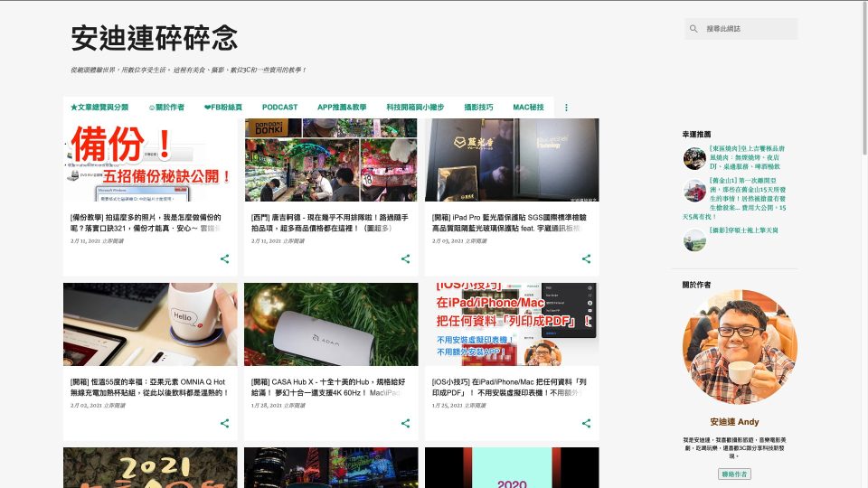Click the blog tagline under the title
Screen dimensions: 868x488
point(188,70)
